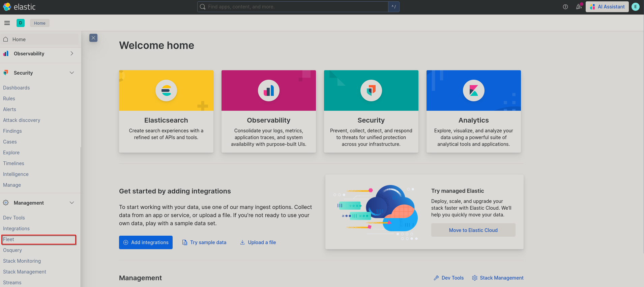This screenshot has width=644, height=287.
Task: Click the search magnifier icon in header
Action: [203, 7]
